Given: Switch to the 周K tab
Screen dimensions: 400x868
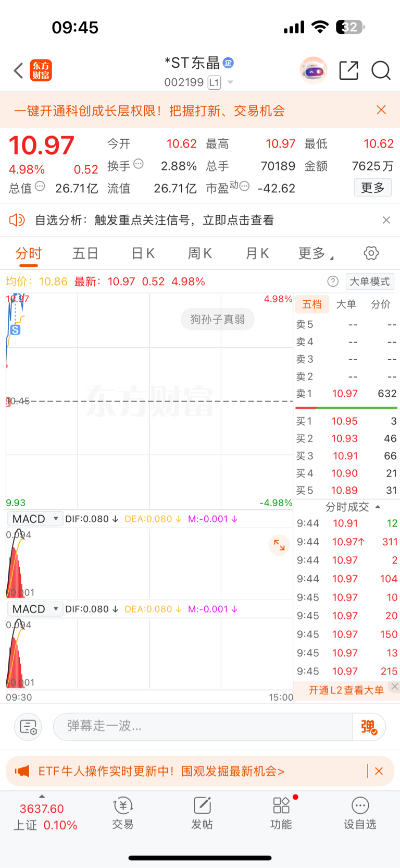Looking at the screenshot, I should click(x=200, y=254).
